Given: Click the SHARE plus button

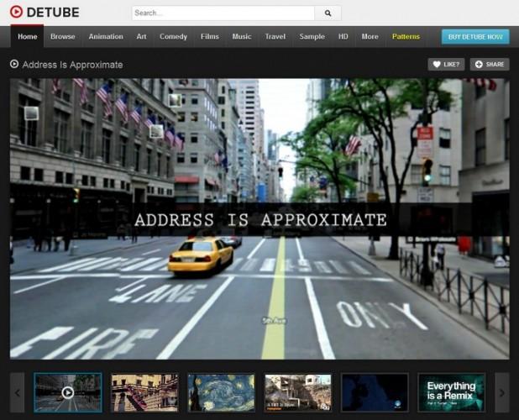Looking at the screenshot, I should [x=490, y=64].
